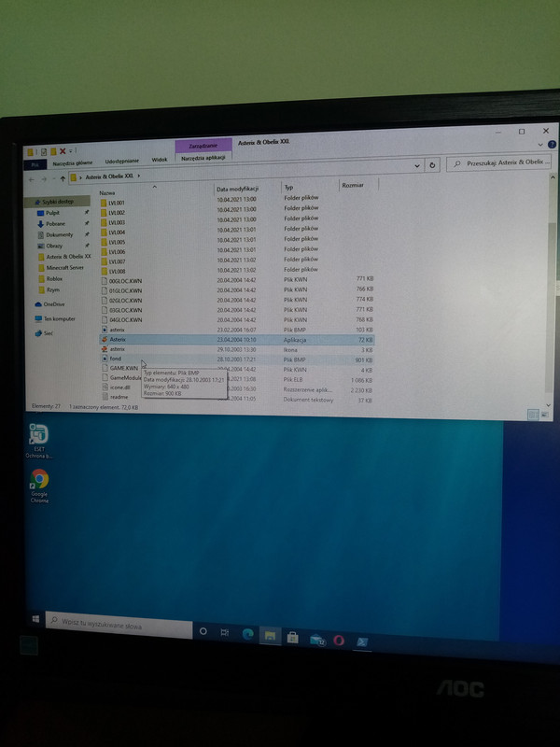Open the Widok ribbon tab
This screenshot has width=560, height=747.
click(x=160, y=160)
